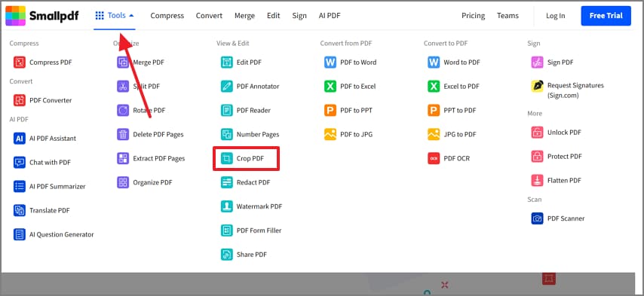The image size is (644, 296).
Task: Click the Unlock PDF padlock icon
Action: pos(537,133)
